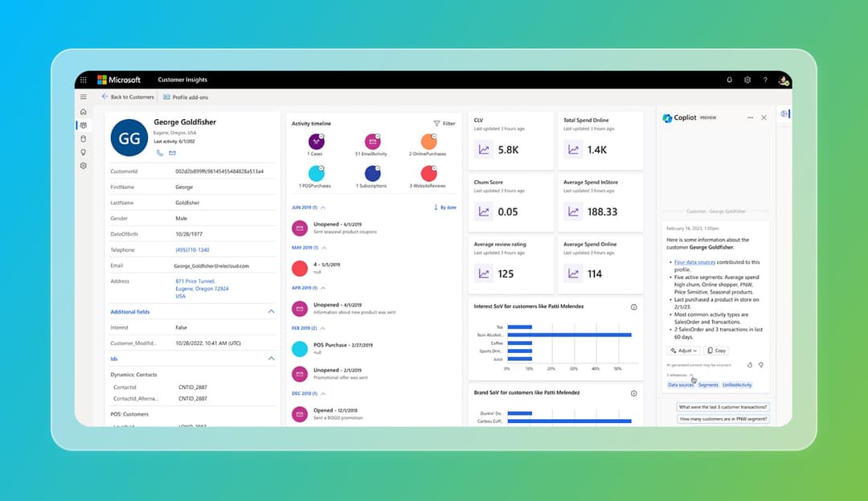The image size is (868, 501).
Task: Toggle the 51 EmailActivity filter circle
Action: [372, 142]
